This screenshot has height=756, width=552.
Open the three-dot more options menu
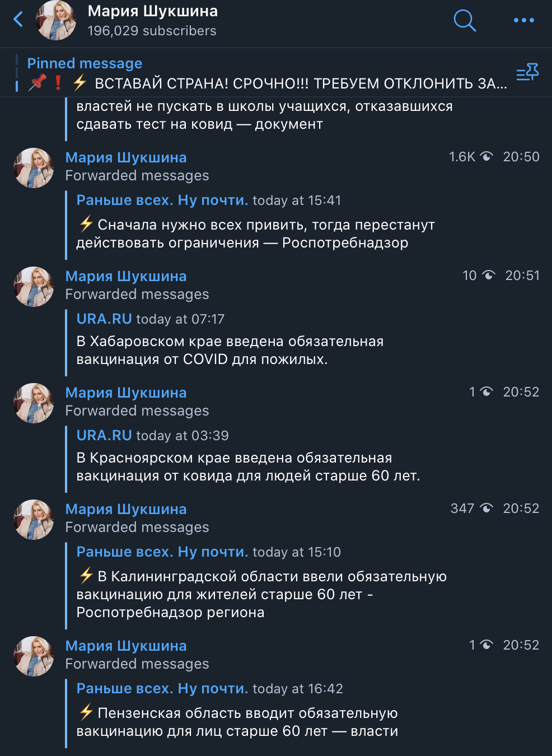coord(523,21)
